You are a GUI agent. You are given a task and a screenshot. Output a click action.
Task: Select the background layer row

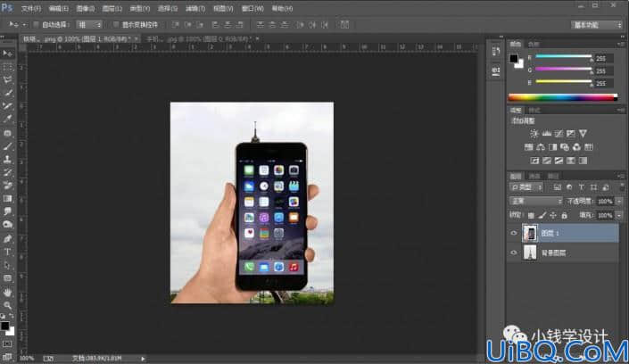click(x=563, y=252)
